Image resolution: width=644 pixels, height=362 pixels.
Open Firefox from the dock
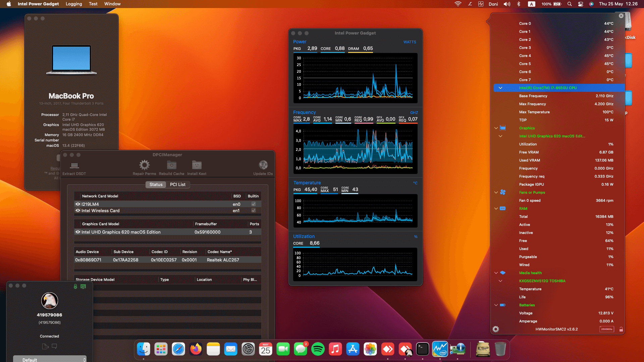point(196,349)
